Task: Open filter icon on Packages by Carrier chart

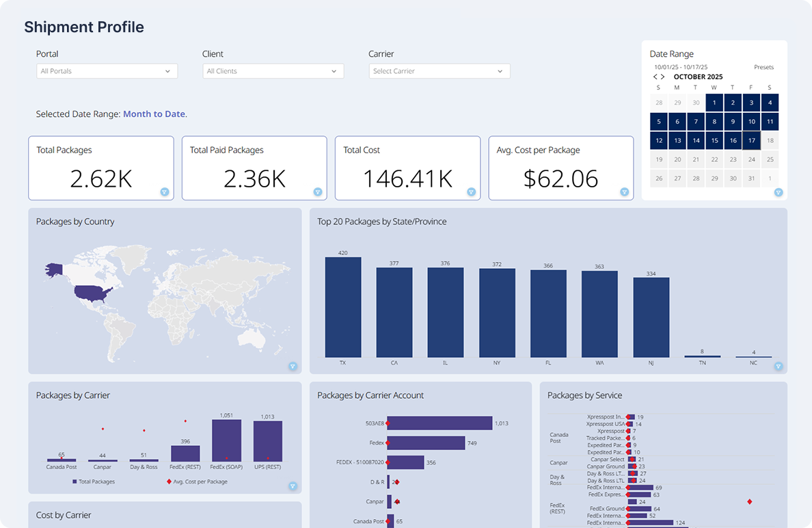Action: pos(293,486)
